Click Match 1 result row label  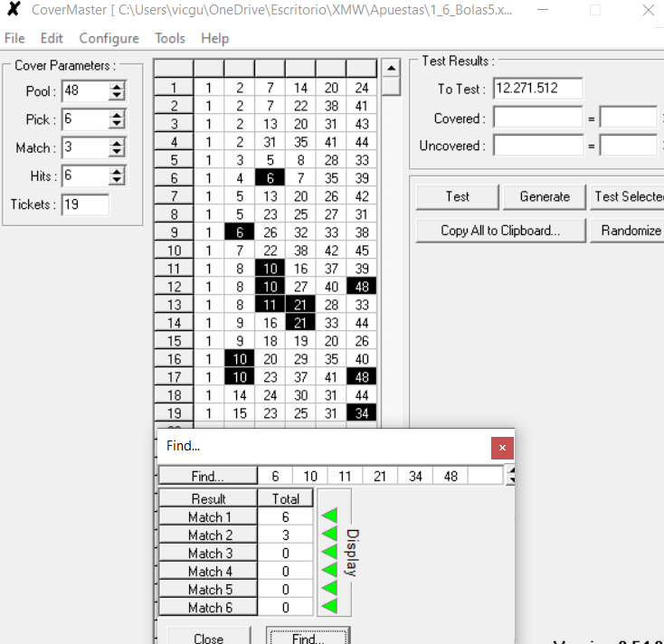pos(208,516)
